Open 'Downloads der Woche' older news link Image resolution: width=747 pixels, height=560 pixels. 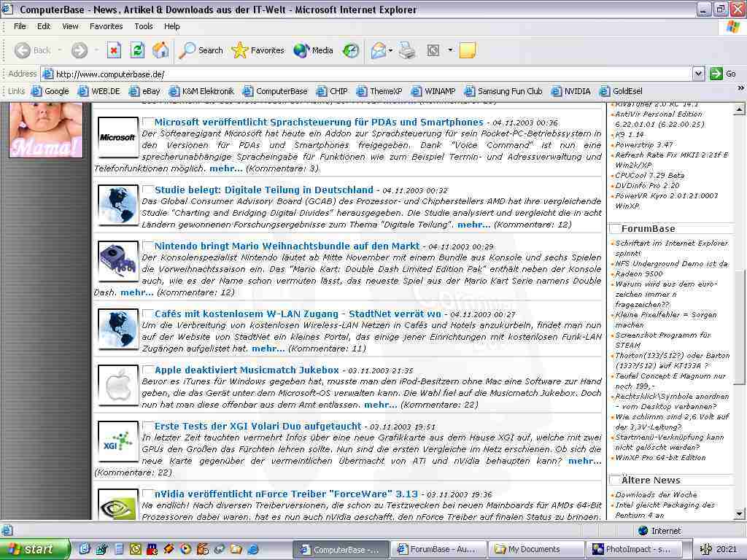[x=656, y=495]
